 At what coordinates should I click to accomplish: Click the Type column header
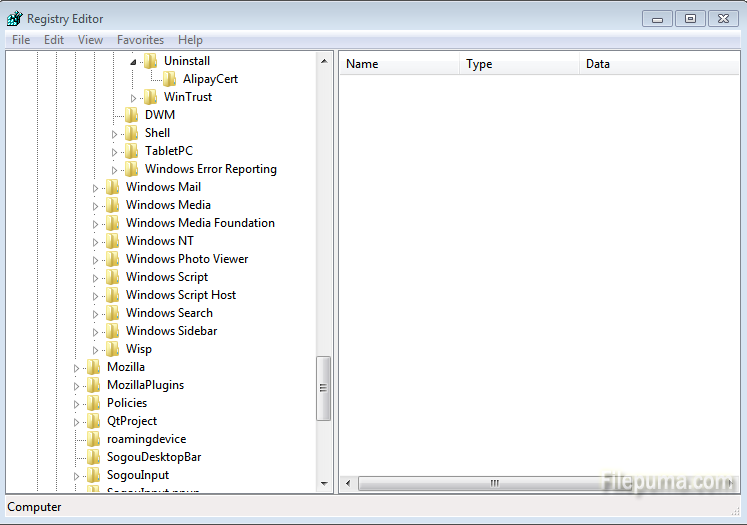point(519,64)
